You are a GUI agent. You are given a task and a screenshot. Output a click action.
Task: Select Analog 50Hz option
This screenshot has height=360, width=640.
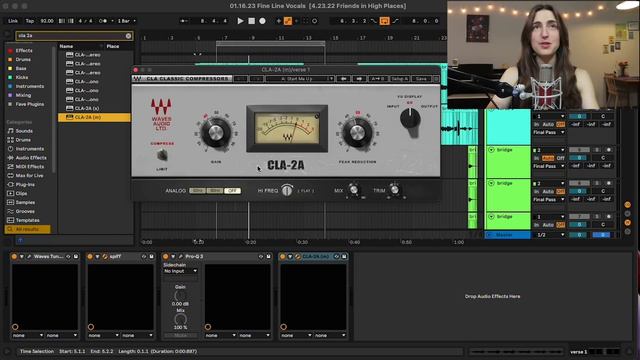coord(198,191)
